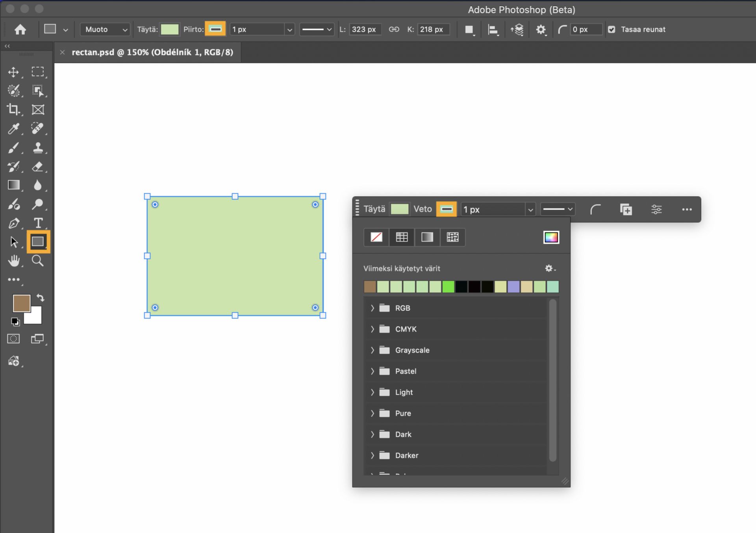The image size is (756, 533).
Task: Select the Move tool
Action: click(x=14, y=72)
